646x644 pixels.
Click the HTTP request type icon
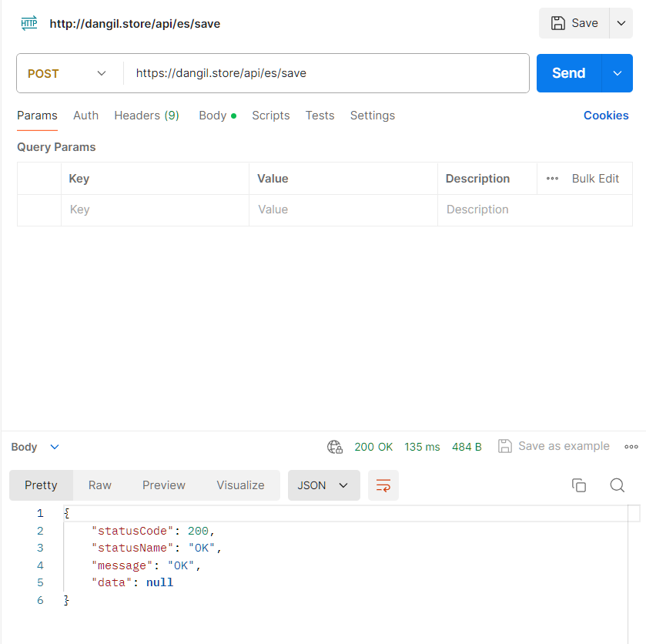(28, 23)
